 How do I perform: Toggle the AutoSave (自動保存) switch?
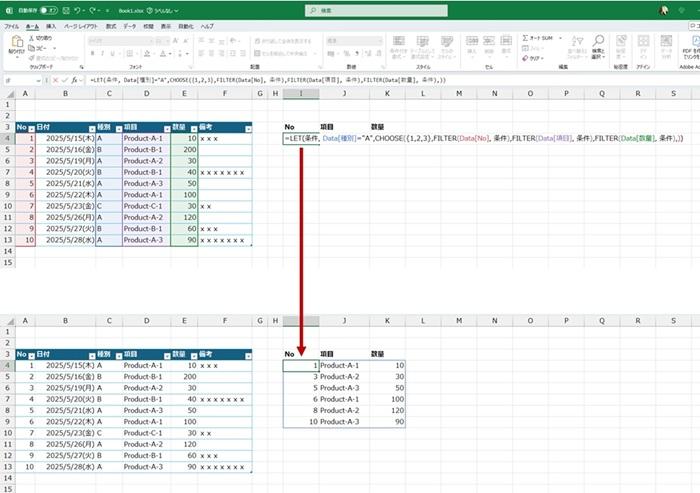click(46, 10)
